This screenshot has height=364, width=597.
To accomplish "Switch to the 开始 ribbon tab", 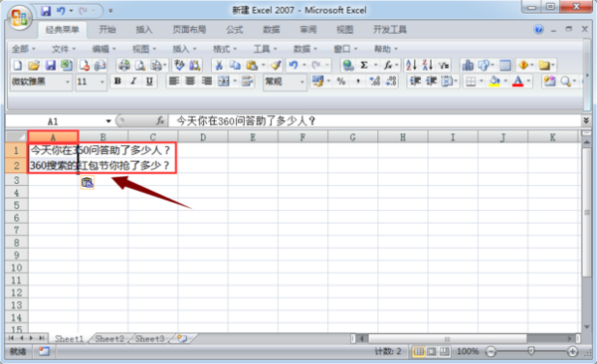I will (107, 29).
